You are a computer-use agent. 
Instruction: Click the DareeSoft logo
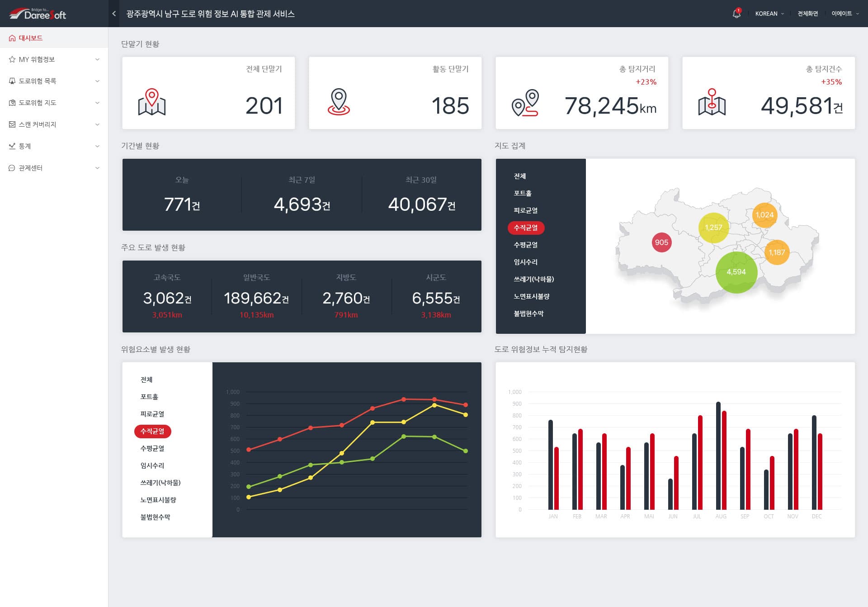click(38, 14)
